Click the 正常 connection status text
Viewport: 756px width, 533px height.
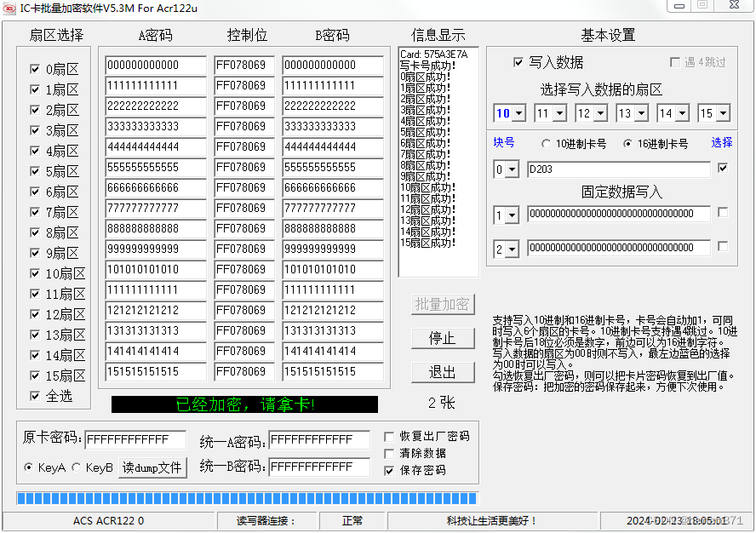click(352, 521)
